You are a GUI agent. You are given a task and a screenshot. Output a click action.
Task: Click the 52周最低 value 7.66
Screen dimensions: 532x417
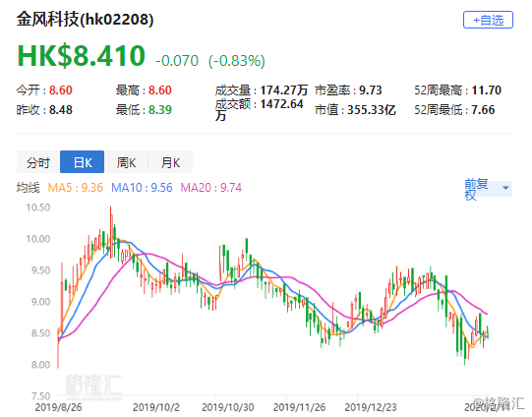(483, 110)
